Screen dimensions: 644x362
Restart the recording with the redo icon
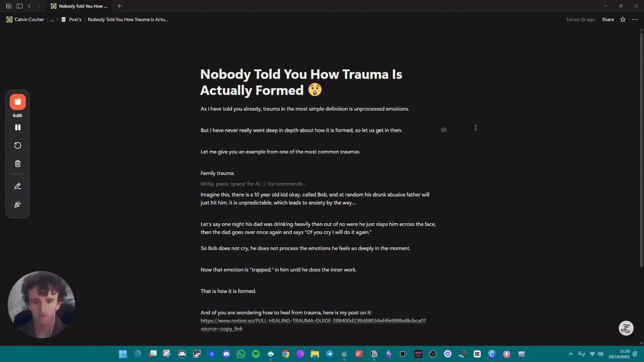18,145
